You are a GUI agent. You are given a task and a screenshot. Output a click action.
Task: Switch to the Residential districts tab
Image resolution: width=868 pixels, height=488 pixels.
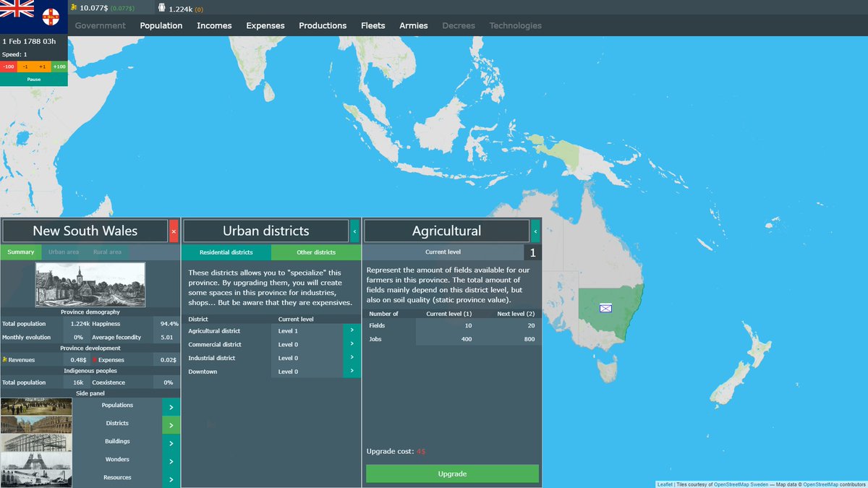[226, 252]
